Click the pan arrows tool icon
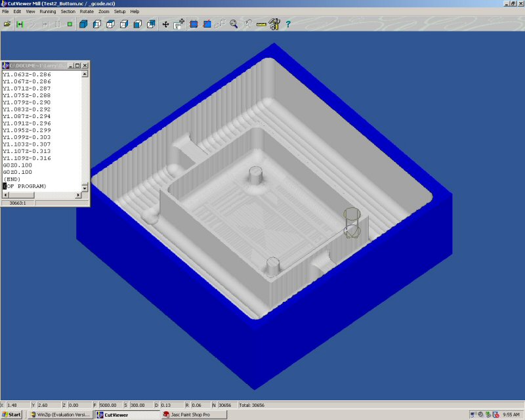 (x=165, y=24)
